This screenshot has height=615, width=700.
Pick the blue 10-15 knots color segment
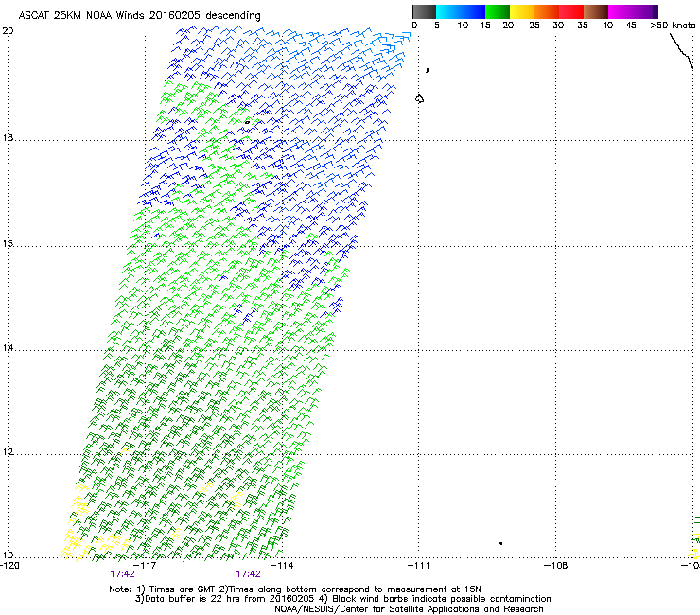(473, 11)
